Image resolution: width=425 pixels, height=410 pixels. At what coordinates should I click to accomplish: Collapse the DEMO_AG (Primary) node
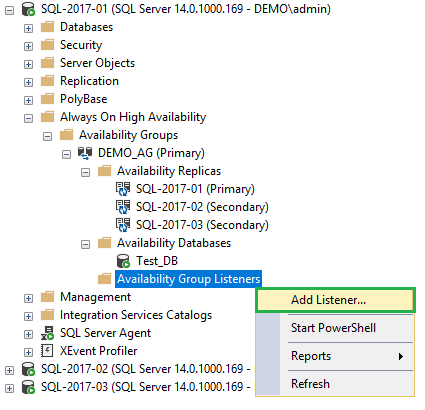pyautogui.click(x=66, y=154)
